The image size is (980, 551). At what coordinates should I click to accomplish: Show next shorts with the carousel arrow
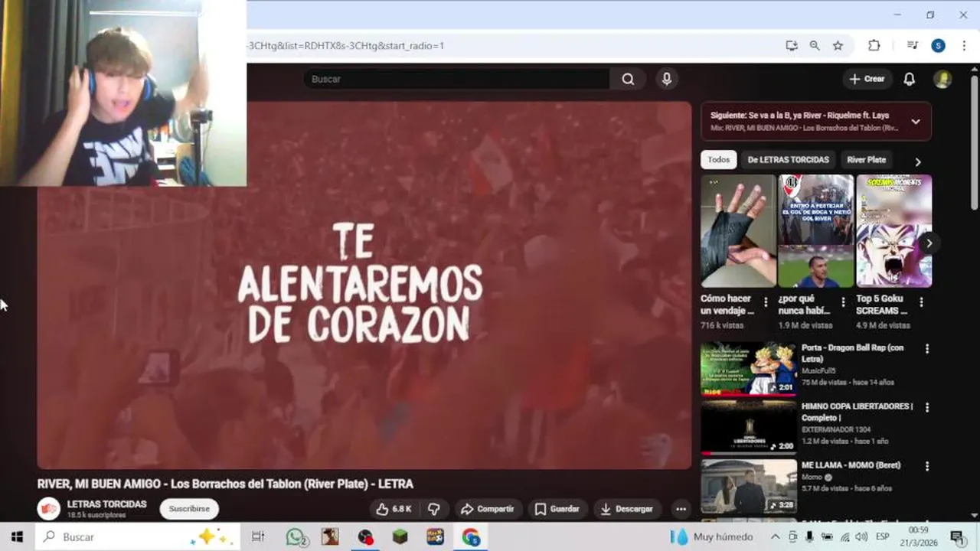(929, 243)
